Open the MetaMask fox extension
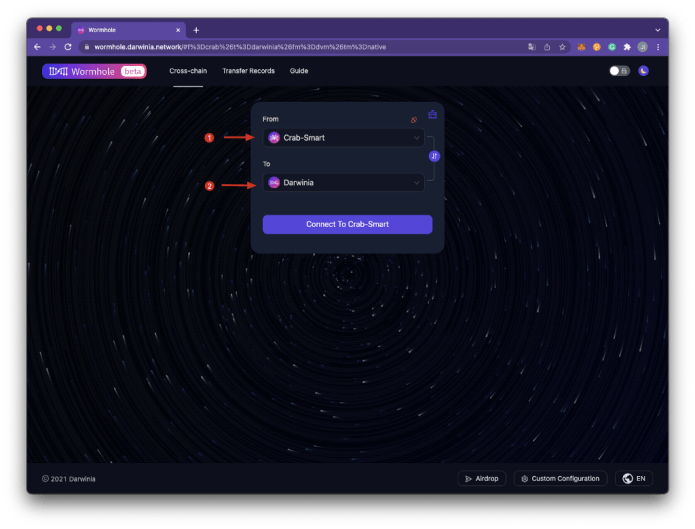Viewport: 695px width, 529px height. click(x=581, y=47)
